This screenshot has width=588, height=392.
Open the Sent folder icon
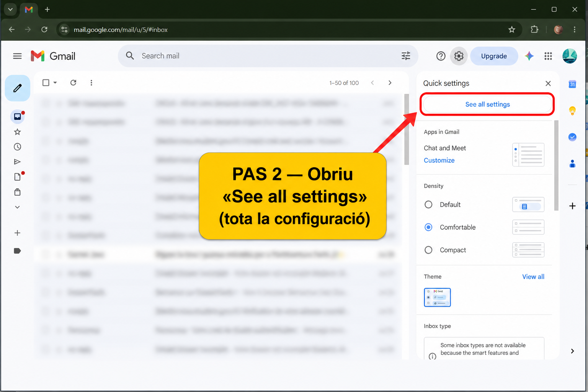pos(17,162)
